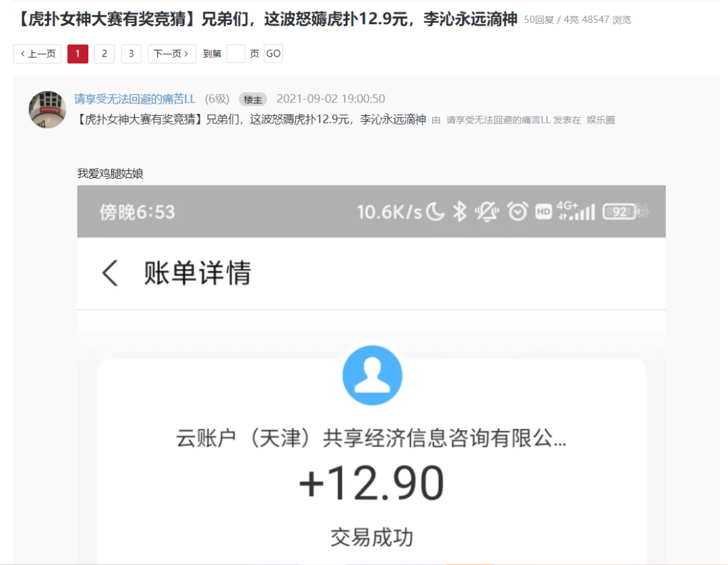Open the poster's profile avatar thumbnail
This screenshot has height=565, width=728.
(47, 110)
